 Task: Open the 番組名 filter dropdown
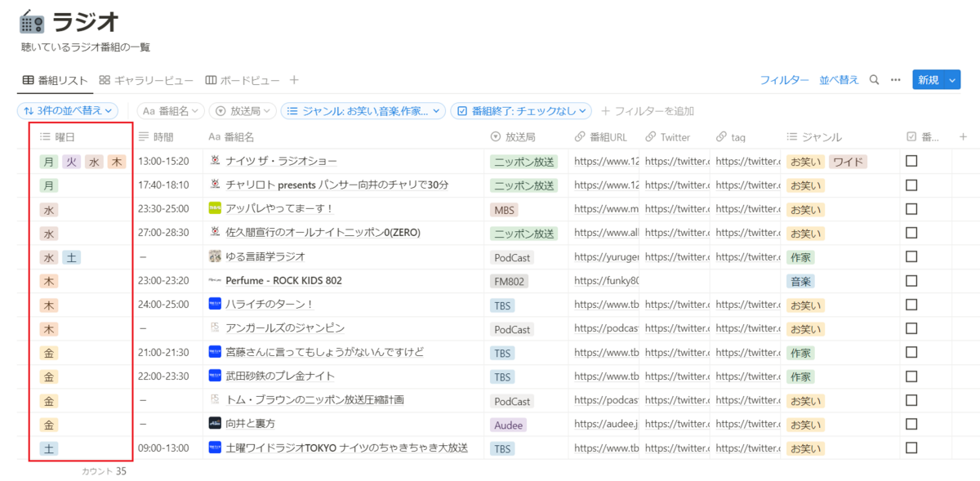coord(170,110)
